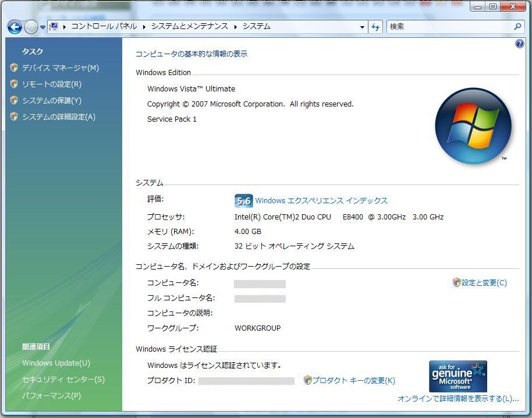The height and width of the screenshot is (418, 532).
Task: Open Help with the blue question mark
Action: 519,44
